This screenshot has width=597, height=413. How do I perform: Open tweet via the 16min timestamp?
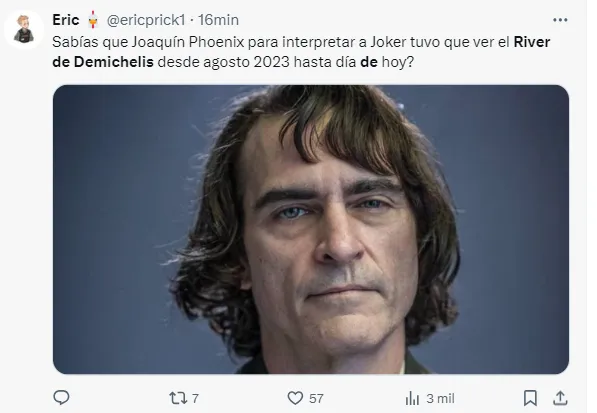click(x=219, y=20)
